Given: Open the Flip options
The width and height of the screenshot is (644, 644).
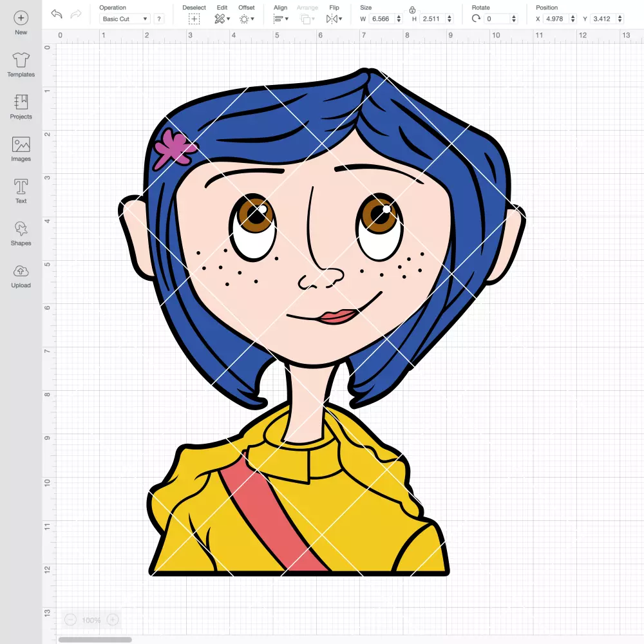Looking at the screenshot, I should [x=334, y=19].
